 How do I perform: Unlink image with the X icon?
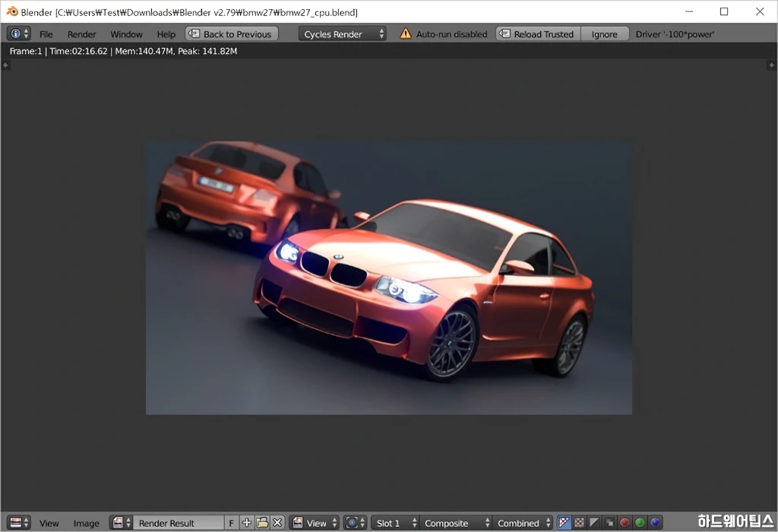tap(277, 523)
